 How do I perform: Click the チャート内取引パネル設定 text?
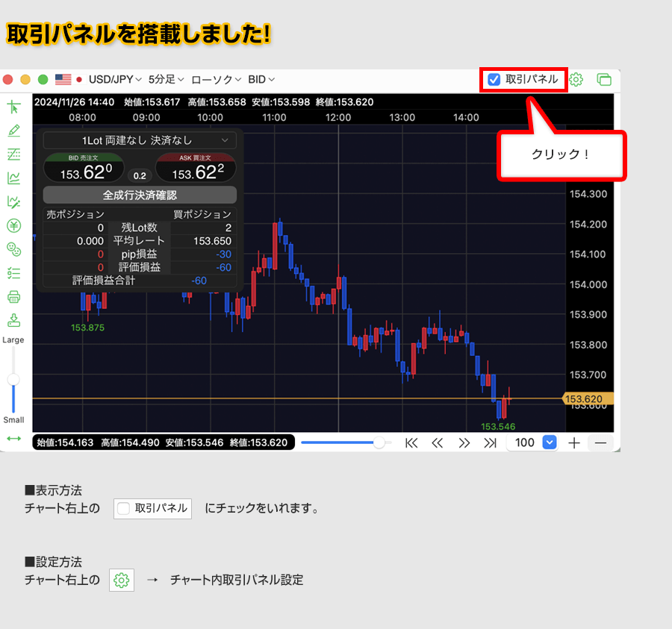pos(237,581)
